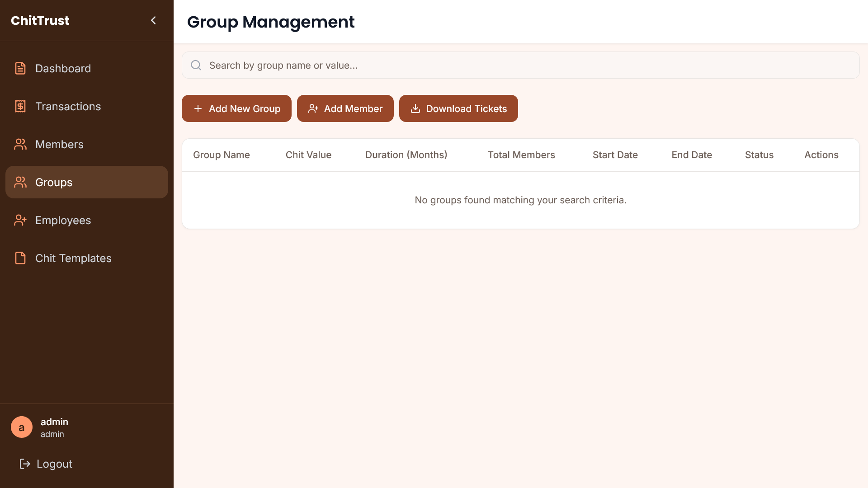Click the Chit Value column header

(x=308, y=155)
